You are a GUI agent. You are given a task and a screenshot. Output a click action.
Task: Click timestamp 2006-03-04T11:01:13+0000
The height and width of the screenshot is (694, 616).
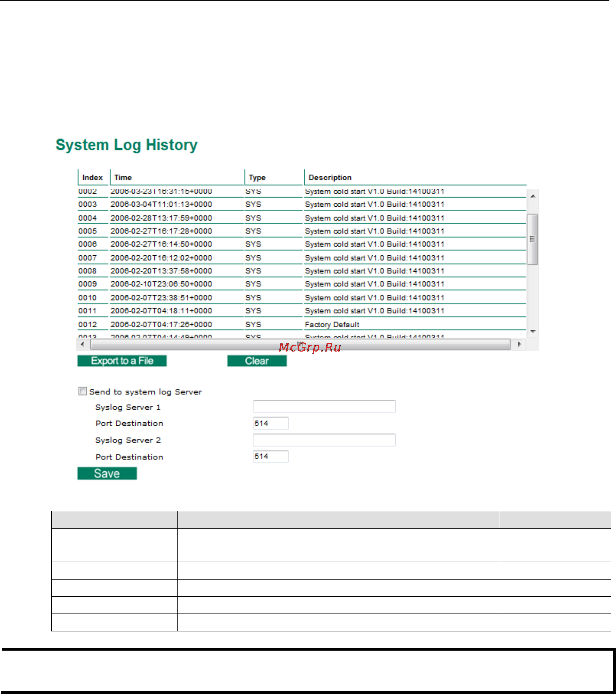[x=161, y=204]
